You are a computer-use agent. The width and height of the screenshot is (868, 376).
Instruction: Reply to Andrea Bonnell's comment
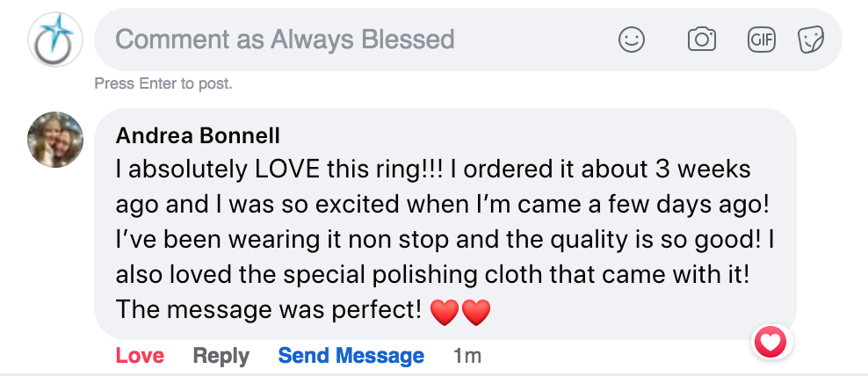[x=221, y=356]
